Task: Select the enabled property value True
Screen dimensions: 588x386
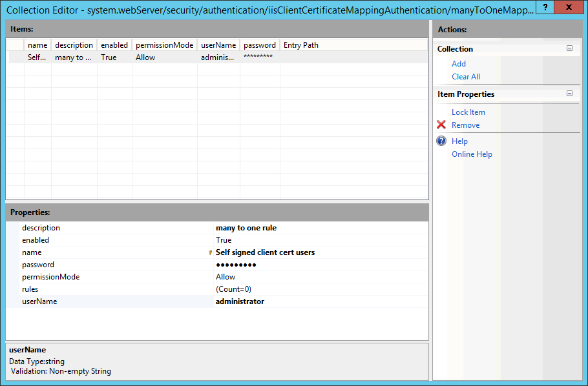Action: tap(224, 240)
